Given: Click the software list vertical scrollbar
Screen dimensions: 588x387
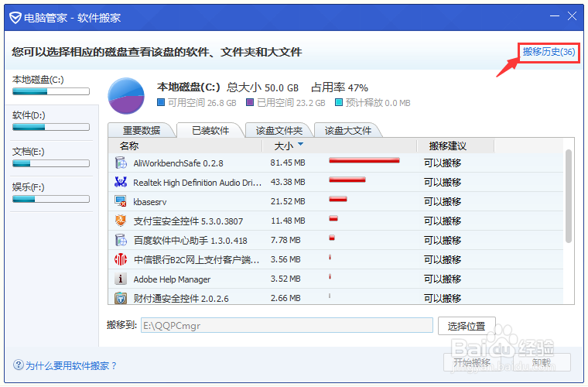Looking at the screenshot, I should tap(569, 196).
